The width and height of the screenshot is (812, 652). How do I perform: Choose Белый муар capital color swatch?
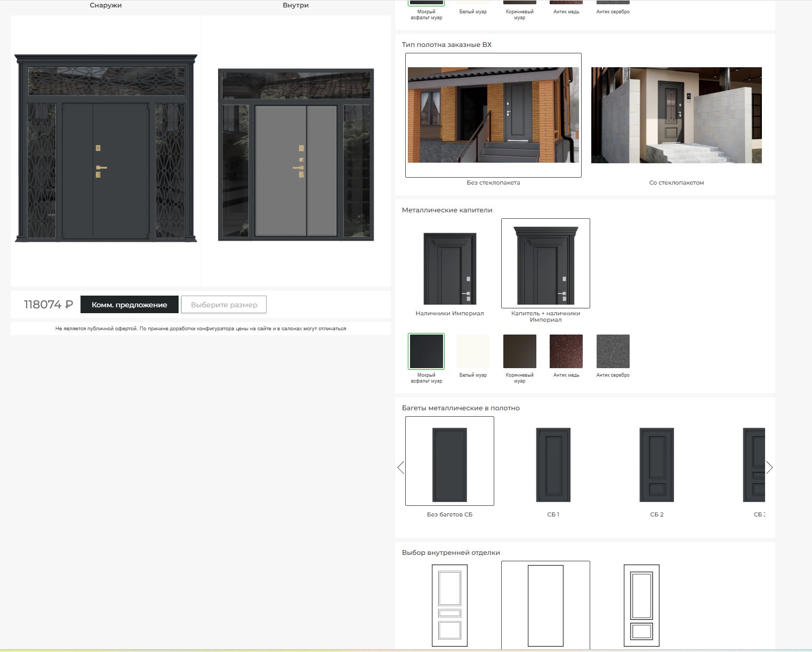click(473, 351)
